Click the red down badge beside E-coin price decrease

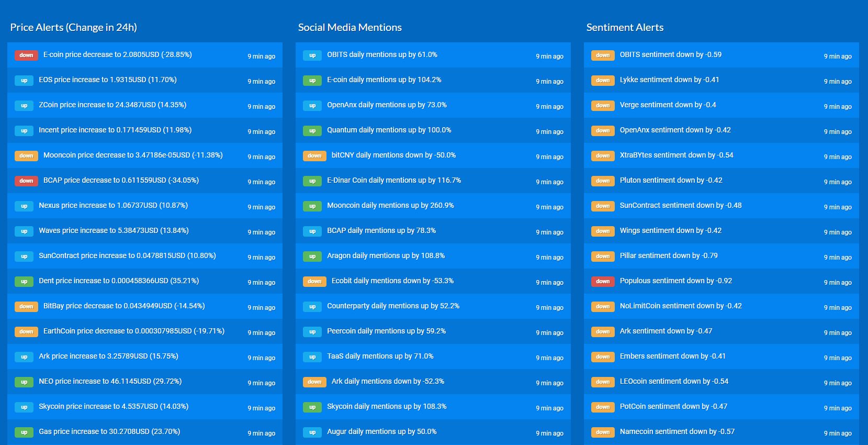click(x=26, y=55)
